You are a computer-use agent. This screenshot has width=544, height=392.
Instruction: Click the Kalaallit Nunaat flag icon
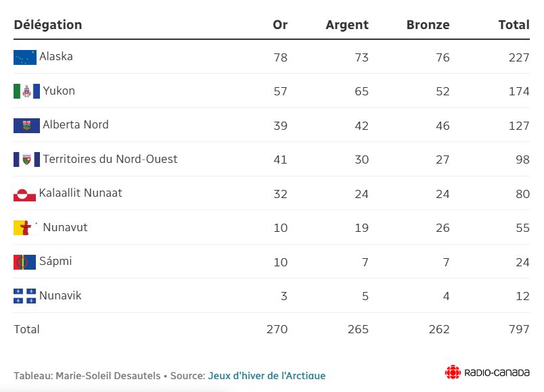click(x=24, y=194)
